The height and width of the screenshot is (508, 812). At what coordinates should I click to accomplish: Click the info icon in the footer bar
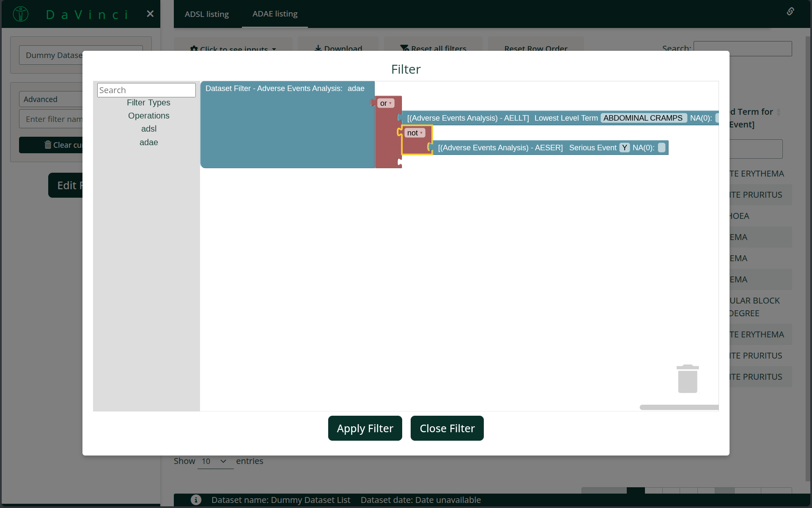pyautogui.click(x=196, y=500)
